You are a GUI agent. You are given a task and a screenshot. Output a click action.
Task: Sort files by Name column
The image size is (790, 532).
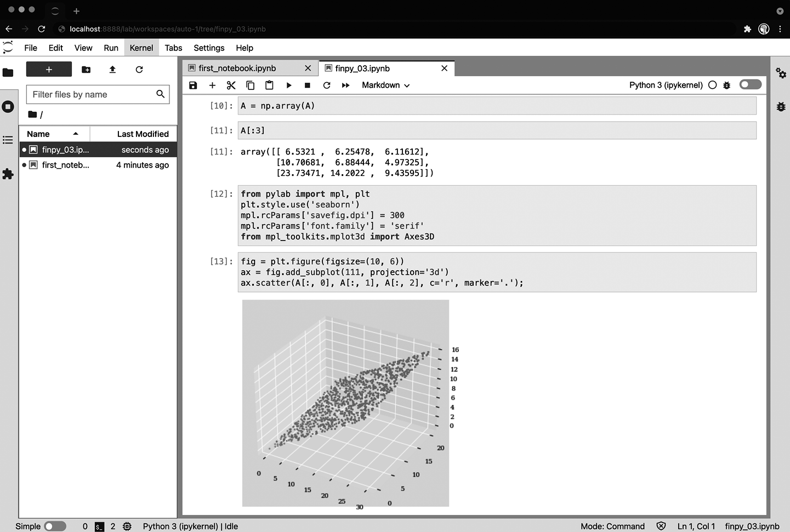38,134
